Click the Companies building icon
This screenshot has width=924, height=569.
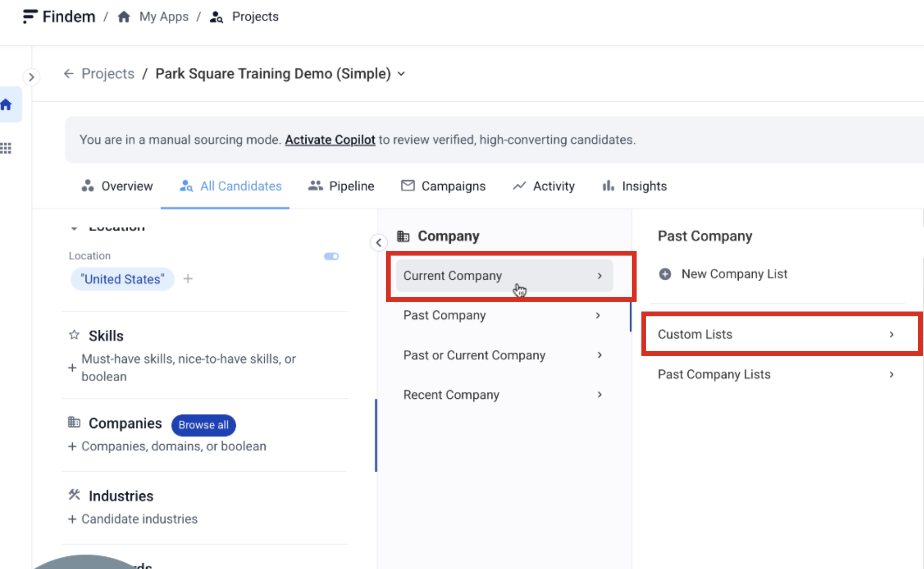pos(74,422)
